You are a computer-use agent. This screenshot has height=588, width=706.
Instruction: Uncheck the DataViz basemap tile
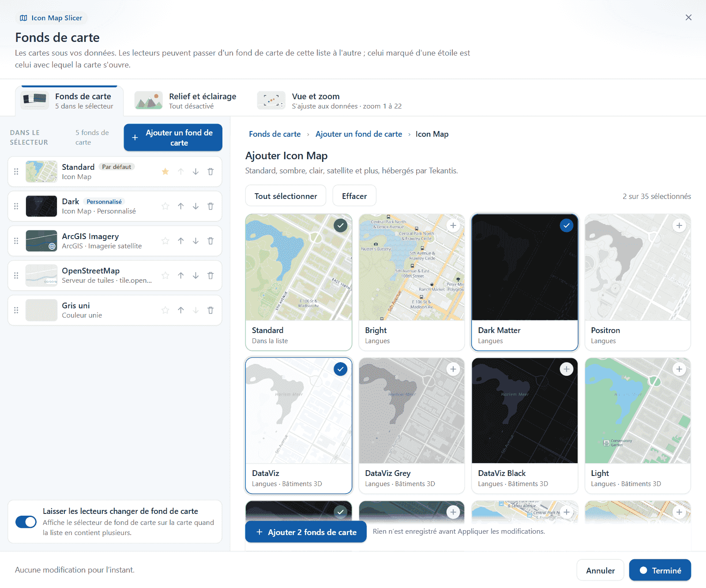(340, 369)
